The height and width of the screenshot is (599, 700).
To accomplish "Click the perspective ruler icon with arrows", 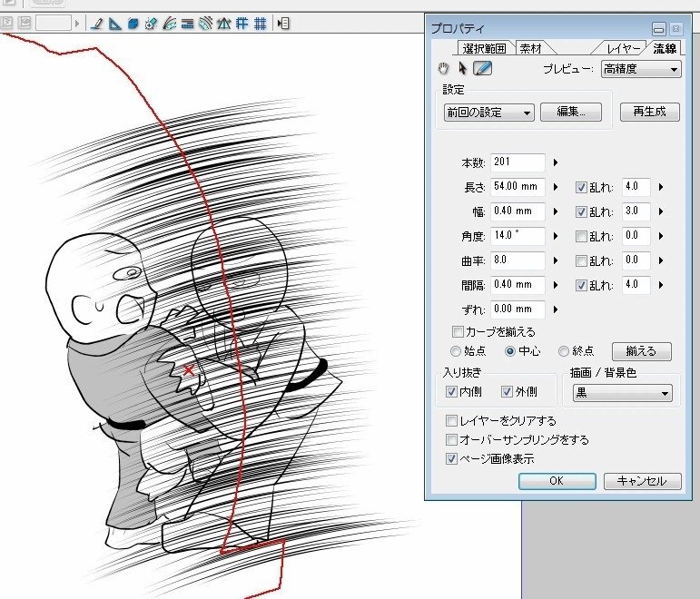I will pyautogui.click(x=223, y=24).
